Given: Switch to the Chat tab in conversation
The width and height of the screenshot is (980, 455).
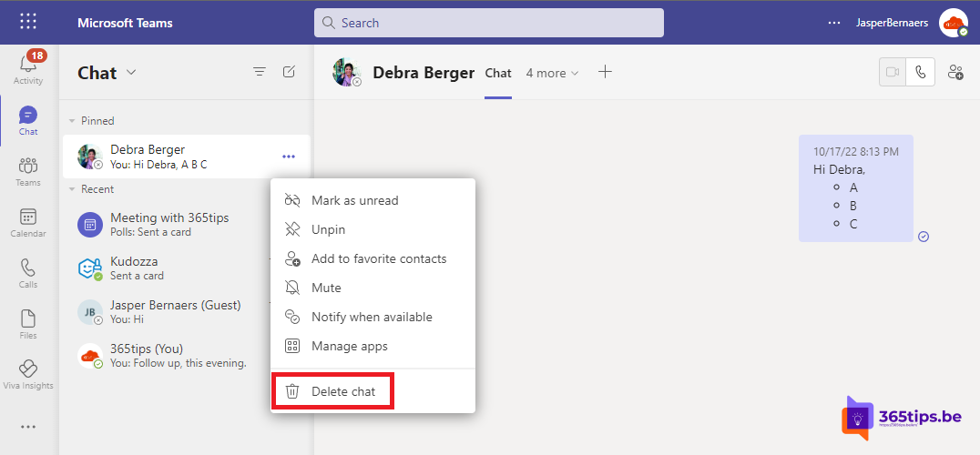Looking at the screenshot, I should 498,73.
